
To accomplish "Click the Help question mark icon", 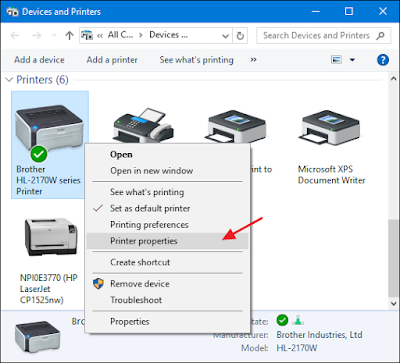I will (x=383, y=60).
